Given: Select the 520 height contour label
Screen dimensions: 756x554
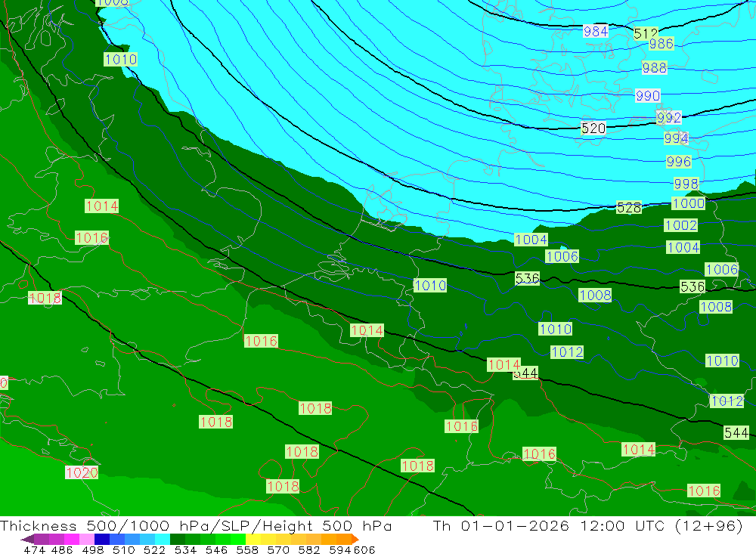Looking at the screenshot, I should [x=593, y=128].
